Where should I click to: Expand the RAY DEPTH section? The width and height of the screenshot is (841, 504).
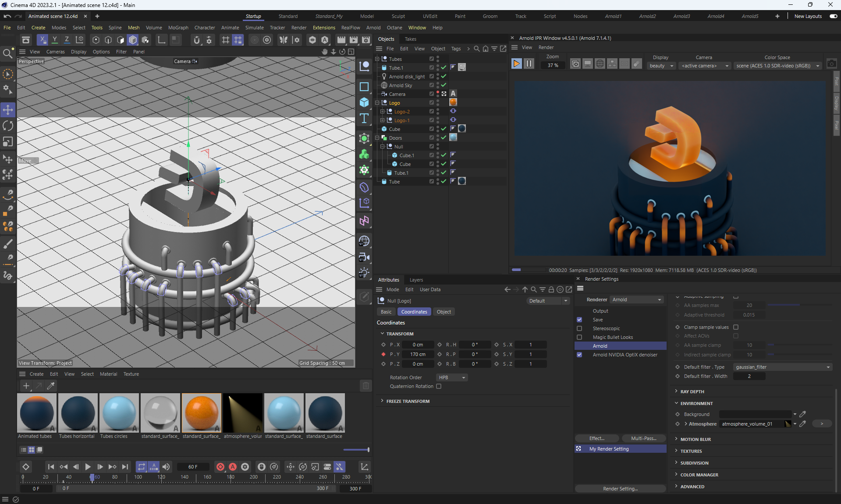point(692,391)
